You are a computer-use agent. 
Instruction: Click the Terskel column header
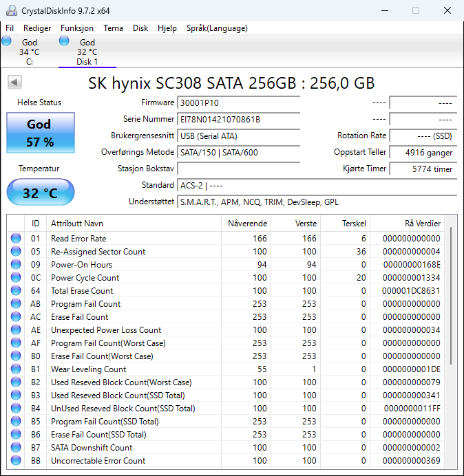pos(345,224)
